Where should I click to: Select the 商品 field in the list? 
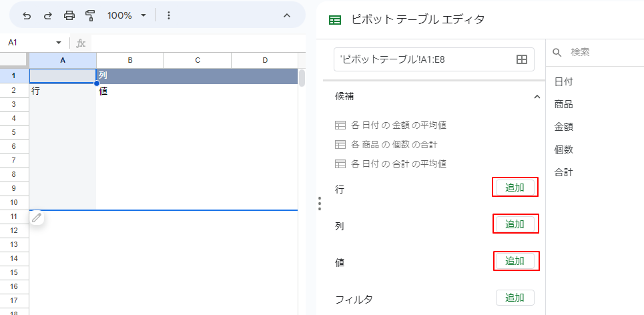click(x=564, y=104)
